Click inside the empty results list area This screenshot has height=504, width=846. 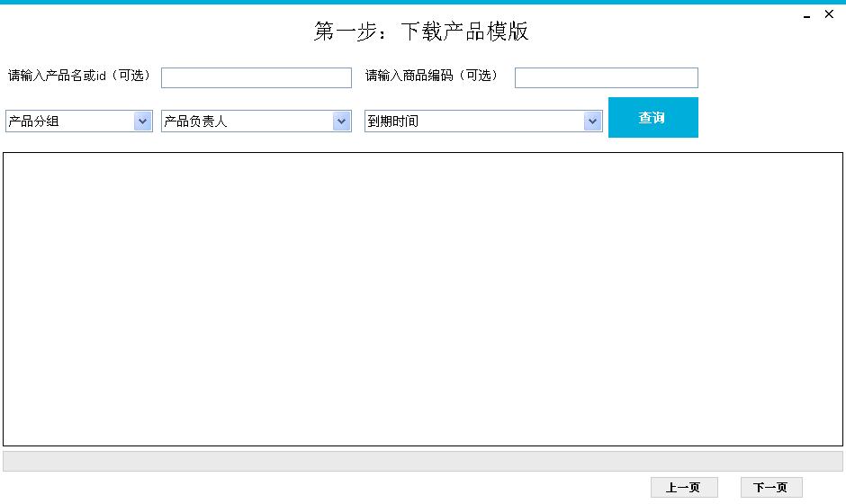point(423,299)
